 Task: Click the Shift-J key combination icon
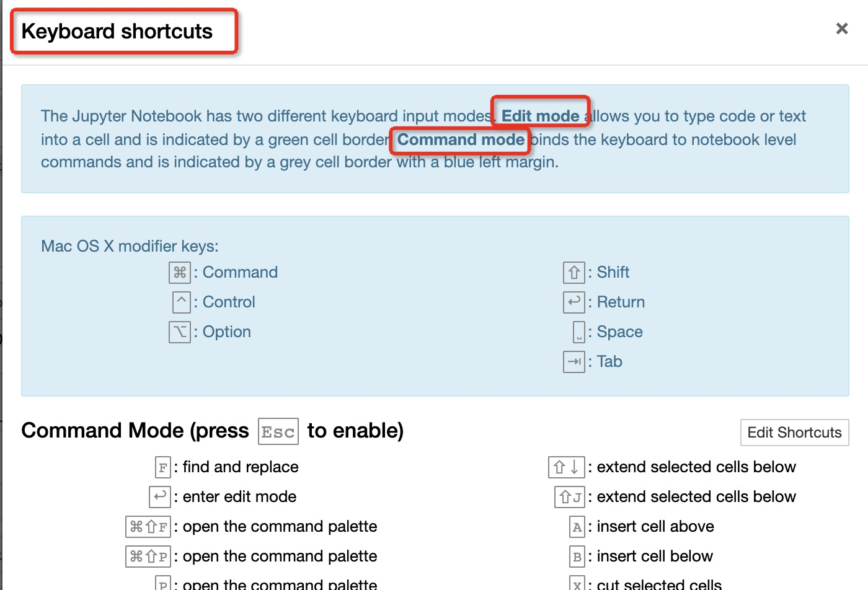570,497
